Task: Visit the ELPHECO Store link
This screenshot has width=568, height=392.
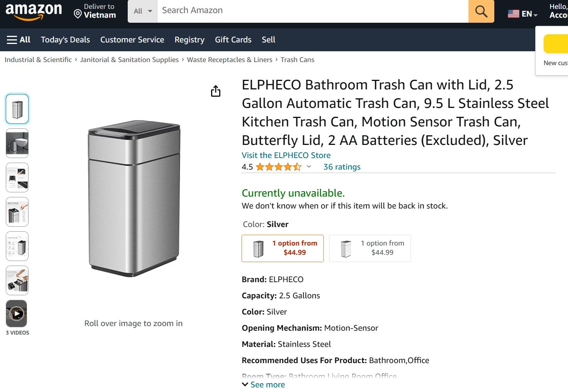Action: click(286, 155)
